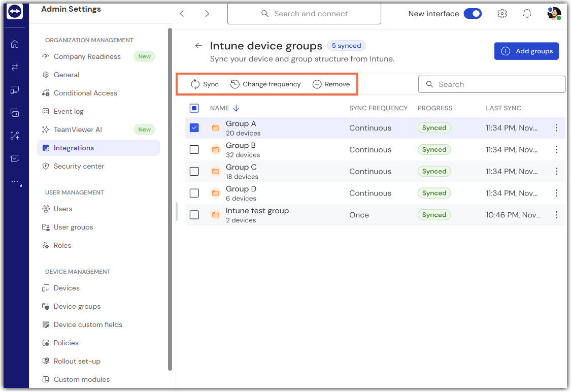Image resolution: width=571 pixels, height=392 pixels.
Task: Open User groups
Action: pos(98,227)
